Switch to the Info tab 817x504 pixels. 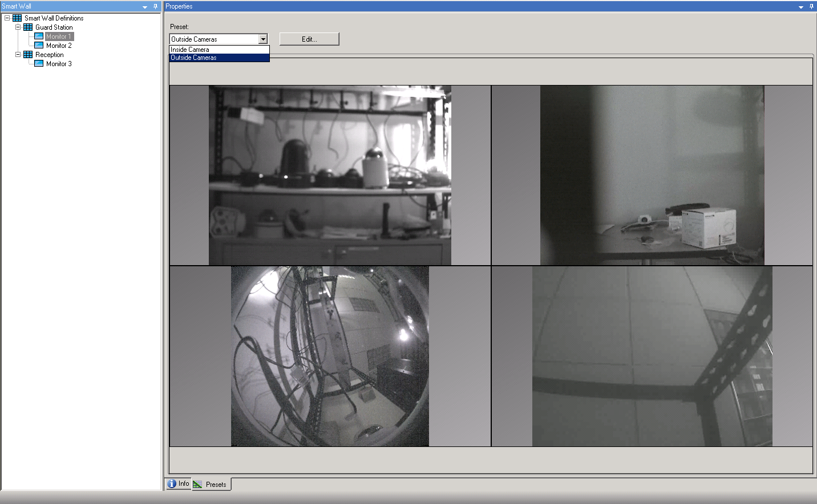coord(179,483)
